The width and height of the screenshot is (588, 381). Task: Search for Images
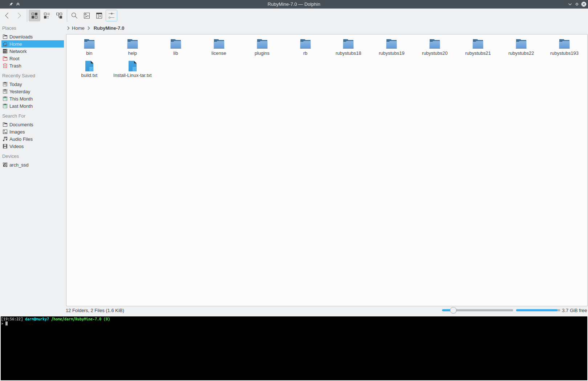coord(33,132)
